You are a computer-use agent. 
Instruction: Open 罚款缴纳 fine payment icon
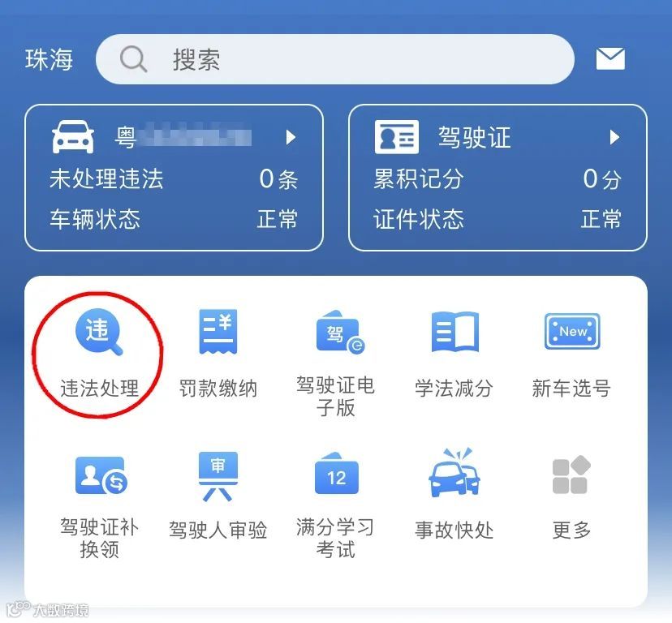pos(218,332)
